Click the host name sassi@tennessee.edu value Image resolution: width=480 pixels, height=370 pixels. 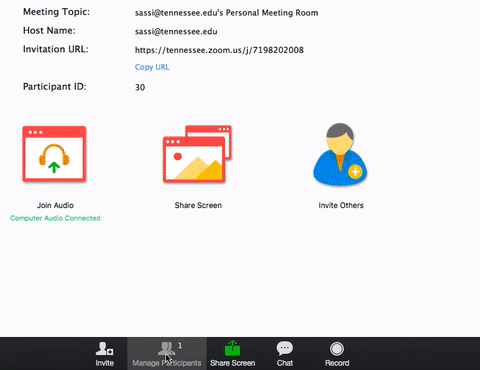tap(176, 32)
